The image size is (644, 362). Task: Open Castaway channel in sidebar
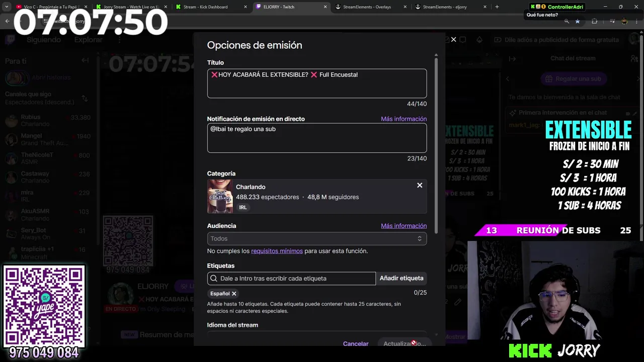(48, 177)
